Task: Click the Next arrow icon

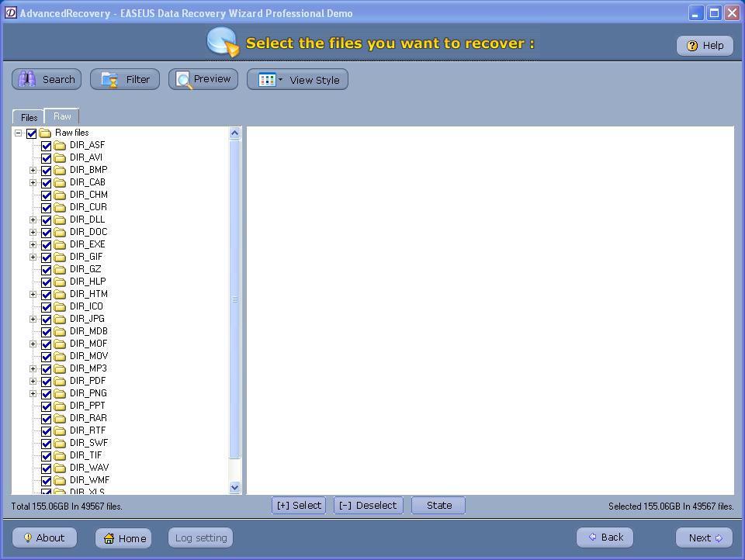Action: (719, 538)
